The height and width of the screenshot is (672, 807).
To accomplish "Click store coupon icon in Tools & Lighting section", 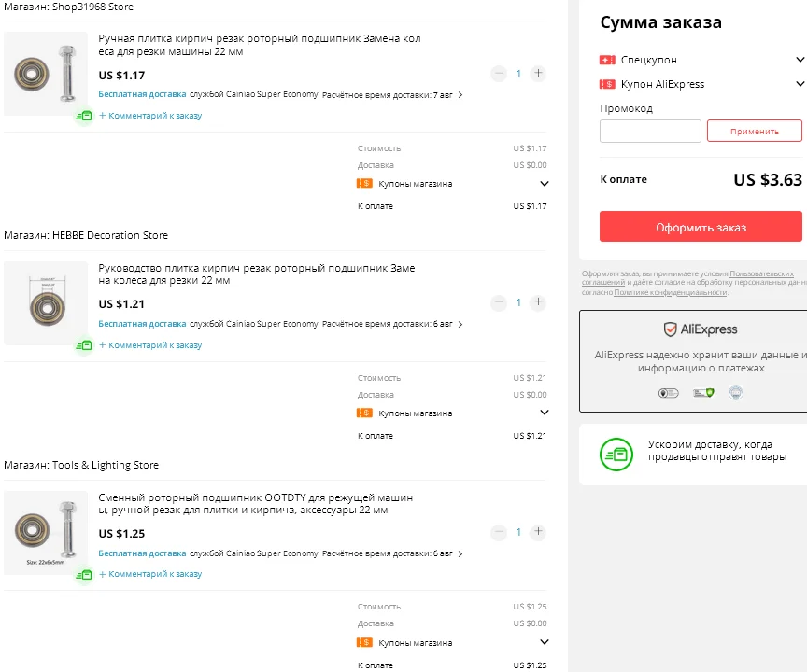I will click(364, 643).
